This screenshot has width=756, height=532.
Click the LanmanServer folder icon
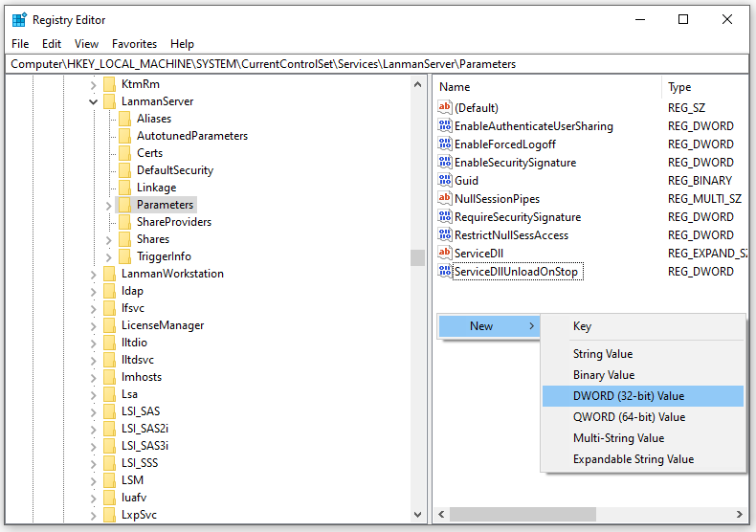(x=110, y=101)
